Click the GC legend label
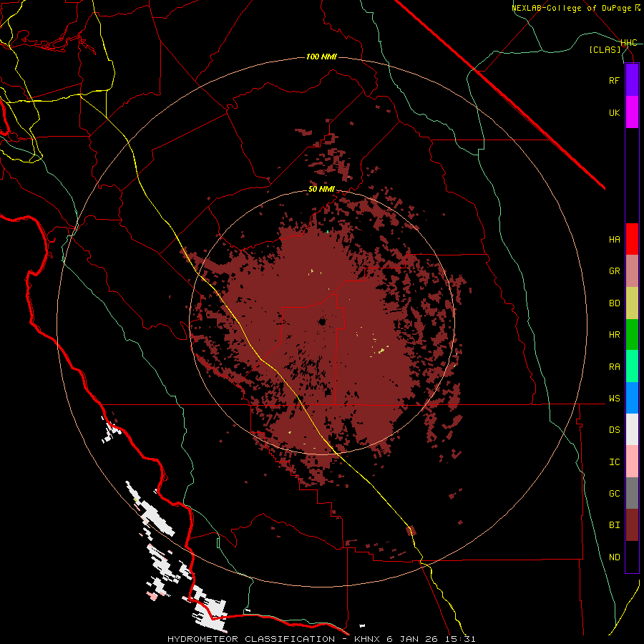 pos(614,494)
